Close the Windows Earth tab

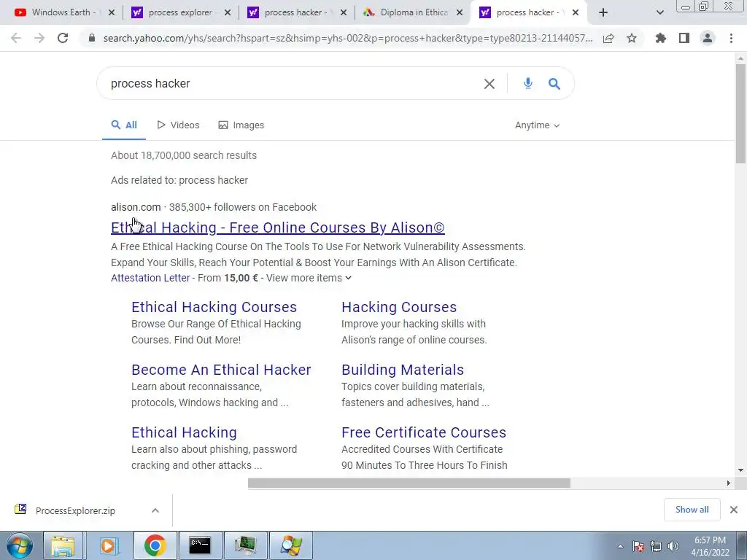pyautogui.click(x=112, y=12)
